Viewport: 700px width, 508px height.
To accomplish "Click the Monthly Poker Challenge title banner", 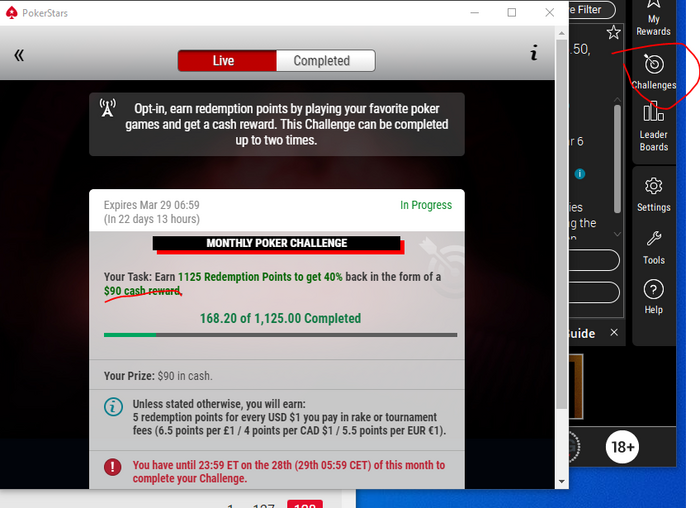I will tap(277, 244).
